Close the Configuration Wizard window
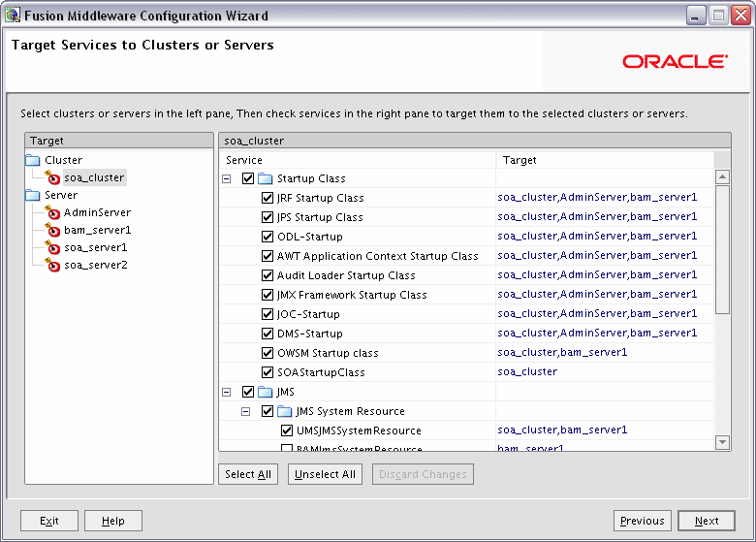The image size is (756, 542). click(740, 16)
